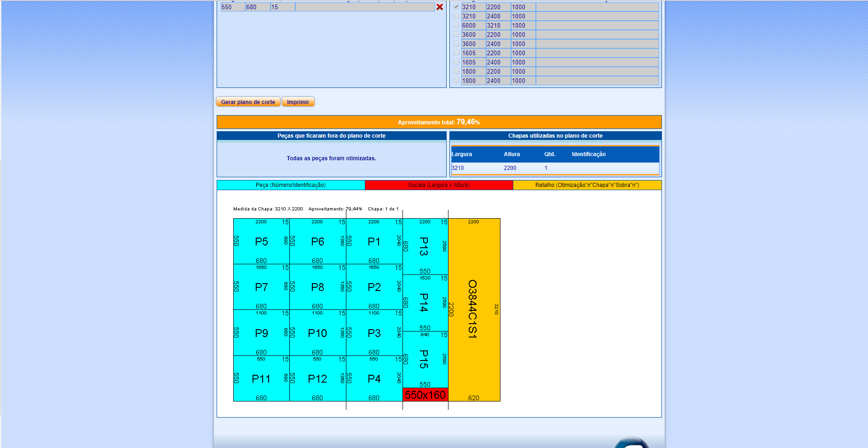Click the width field showing 550
The height and width of the screenshot is (448, 868).
[x=232, y=7]
